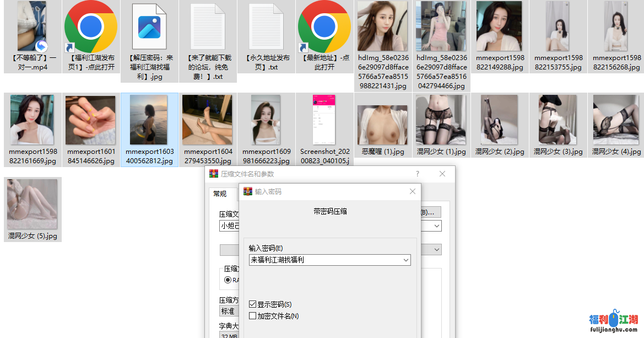Switch to the 常规 tab
This screenshot has height=338, width=644.
click(220, 194)
